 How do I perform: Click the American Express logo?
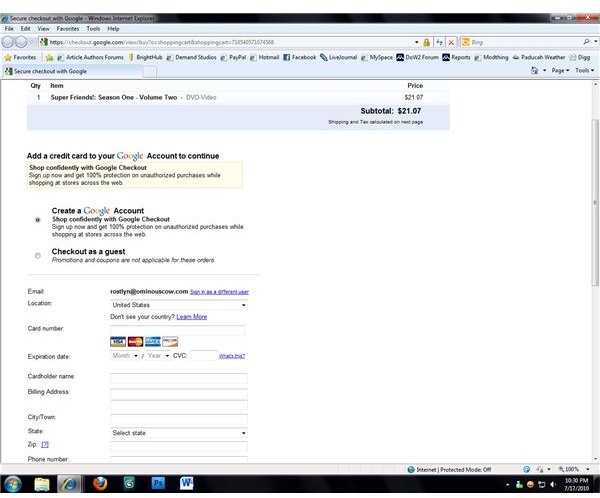click(153, 341)
